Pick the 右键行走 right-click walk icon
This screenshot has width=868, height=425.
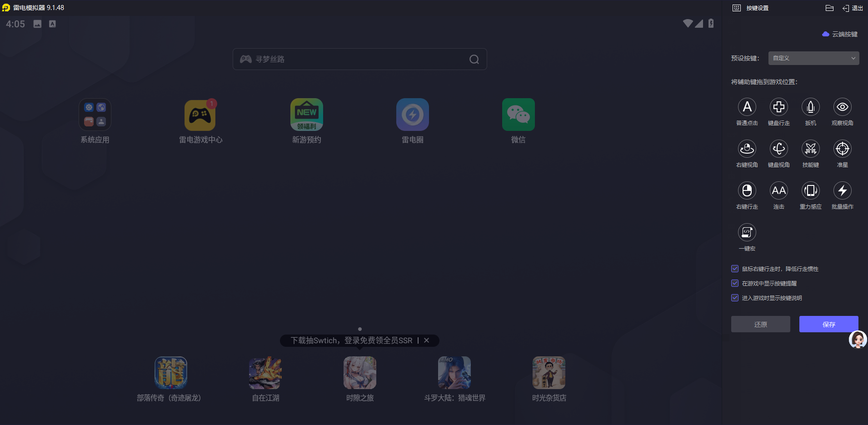pyautogui.click(x=747, y=191)
